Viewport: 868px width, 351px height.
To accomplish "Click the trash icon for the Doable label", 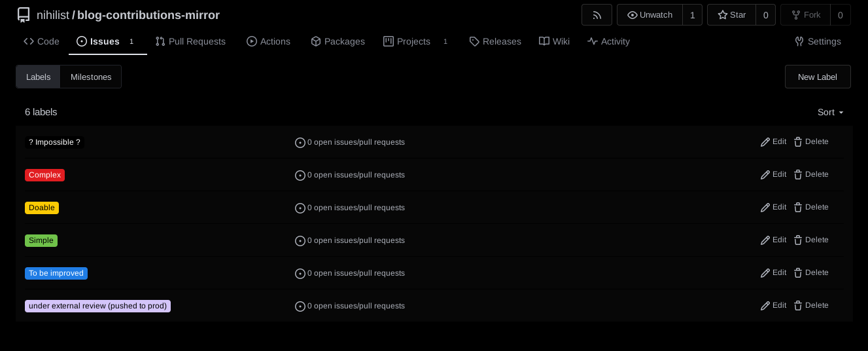I will click(798, 208).
